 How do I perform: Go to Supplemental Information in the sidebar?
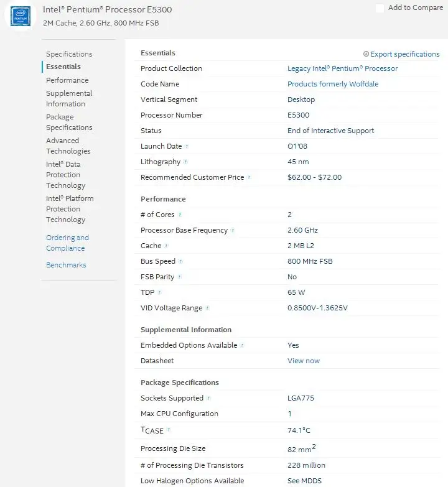pos(69,98)
